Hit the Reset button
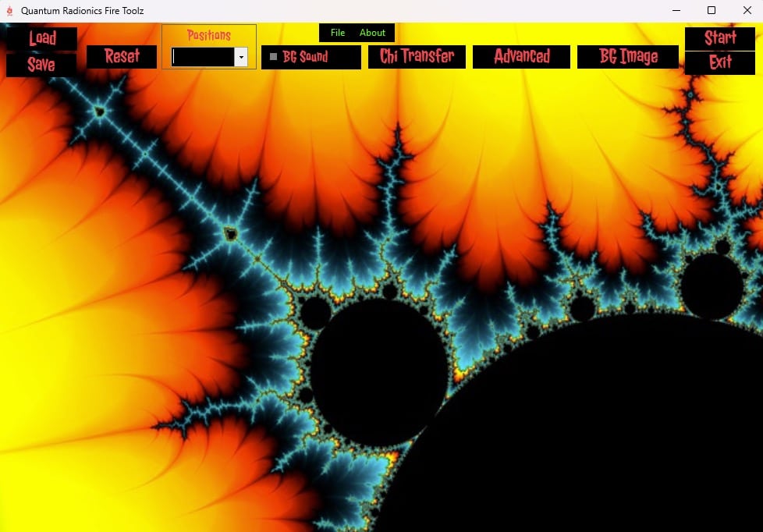 click(x=122, y=56)
